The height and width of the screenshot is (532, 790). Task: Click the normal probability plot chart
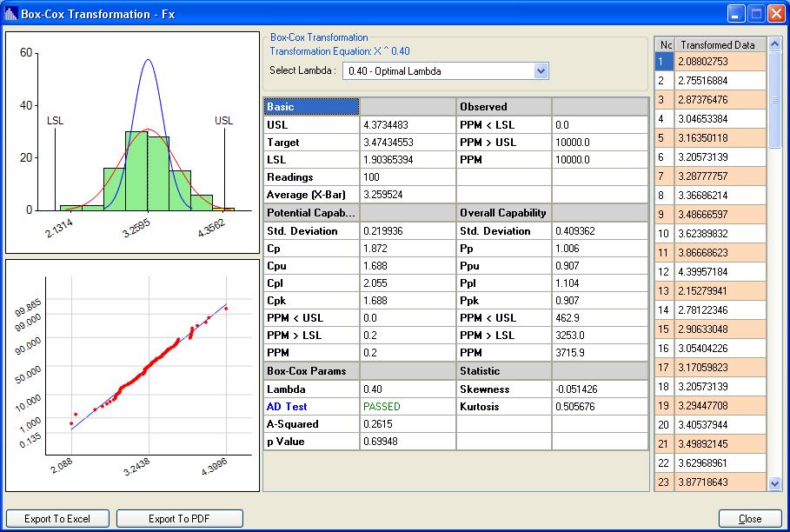tap(132, 376)
